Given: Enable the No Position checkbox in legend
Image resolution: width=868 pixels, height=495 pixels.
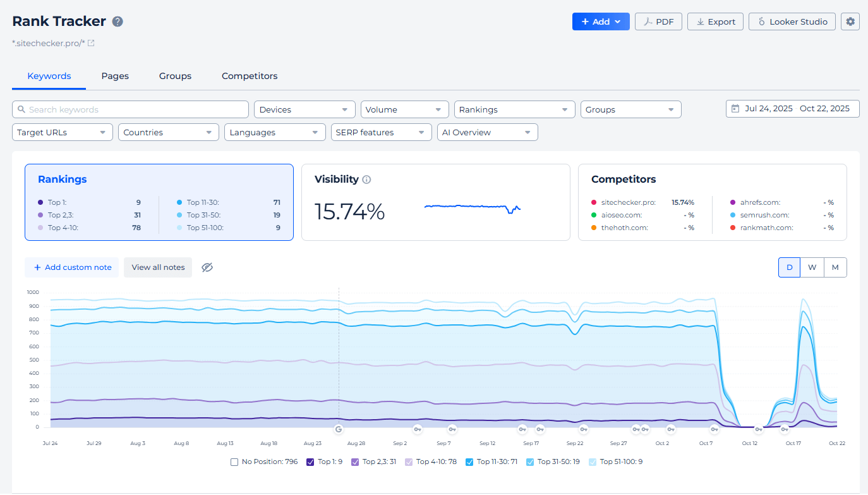Looking at the screenshot, I should click(235, 462).
